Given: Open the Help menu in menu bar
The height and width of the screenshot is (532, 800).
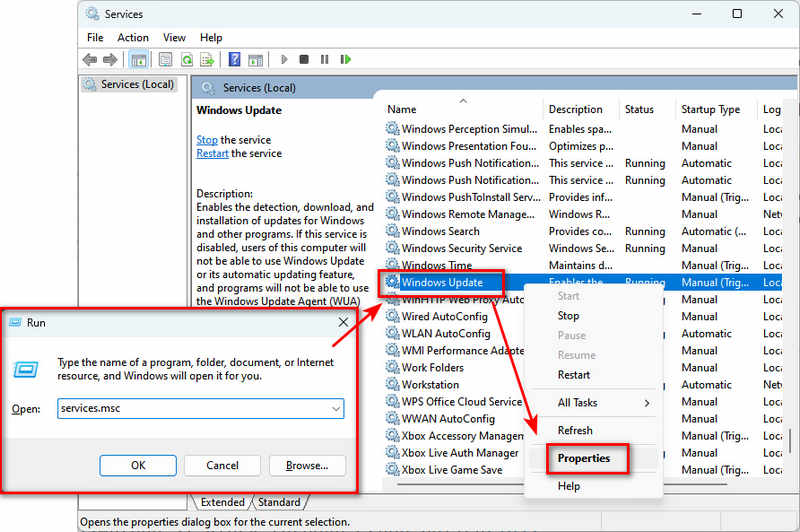Looking at the screenshot, I should click(x=211, y=38).
